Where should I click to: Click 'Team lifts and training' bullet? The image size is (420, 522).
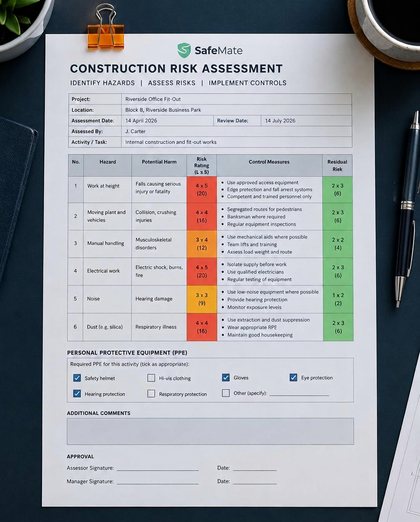coord(252,244)
